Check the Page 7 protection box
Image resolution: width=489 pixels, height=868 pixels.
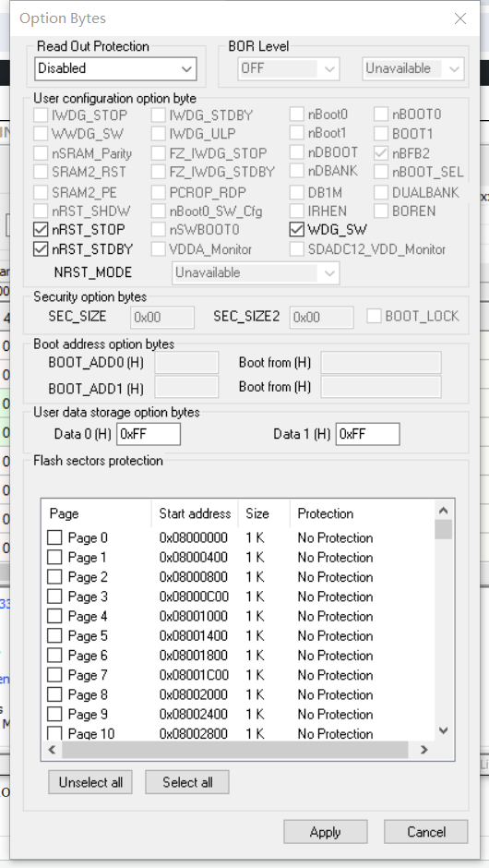point(54,675)
